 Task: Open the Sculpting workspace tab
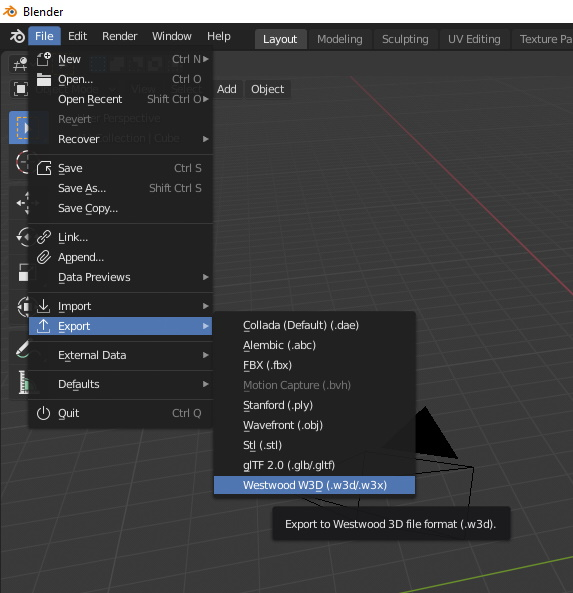(405, 39)
